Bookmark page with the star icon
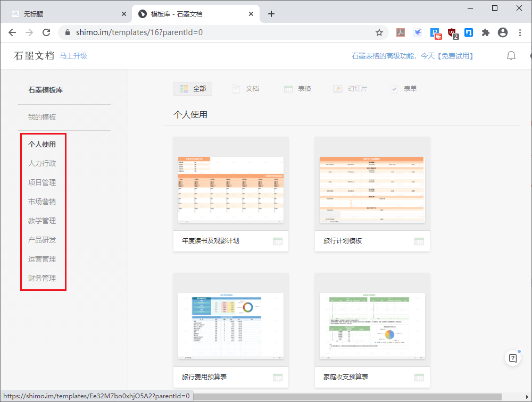Screen dimensions: 532x402 379,32
